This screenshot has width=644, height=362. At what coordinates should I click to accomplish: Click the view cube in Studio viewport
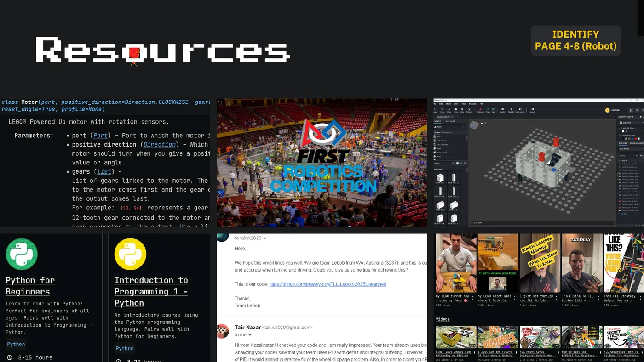(x=474, y=125)
